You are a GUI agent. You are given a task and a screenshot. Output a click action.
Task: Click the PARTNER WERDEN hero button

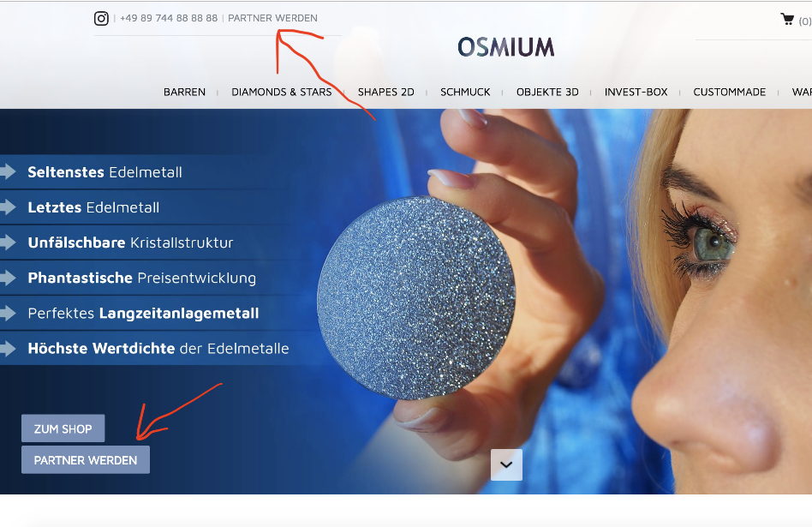[86, 459]
